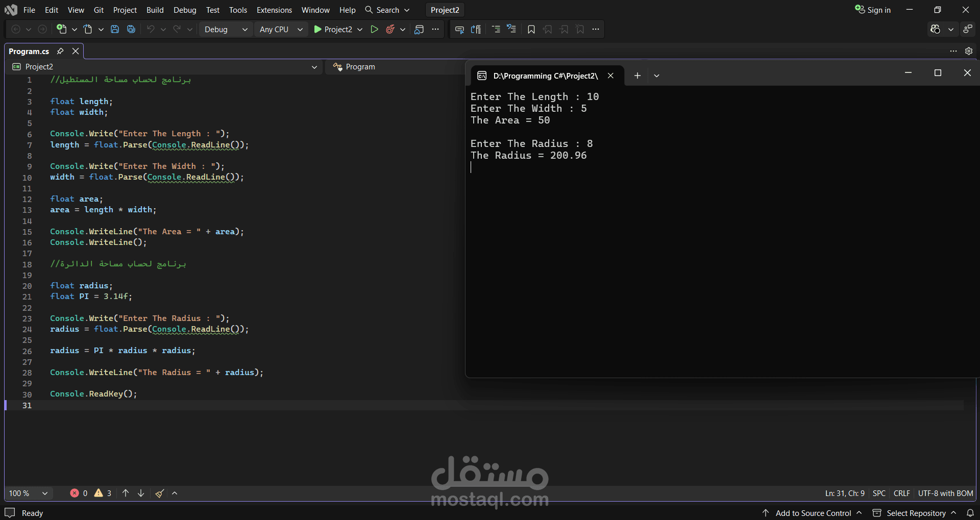Open the Debug menu
The height and width of the screenshot is (520, 980).
pyautogui.click(x=185, y=10)
